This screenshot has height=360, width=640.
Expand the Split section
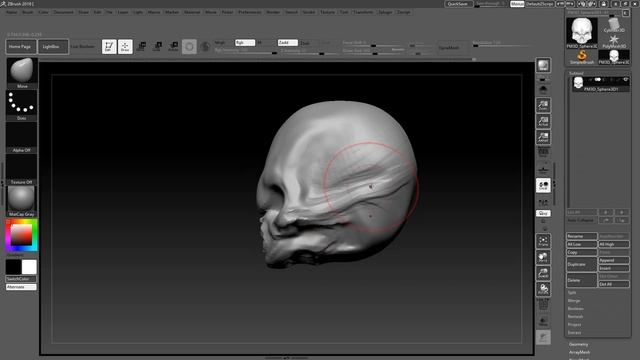[572, 293]
